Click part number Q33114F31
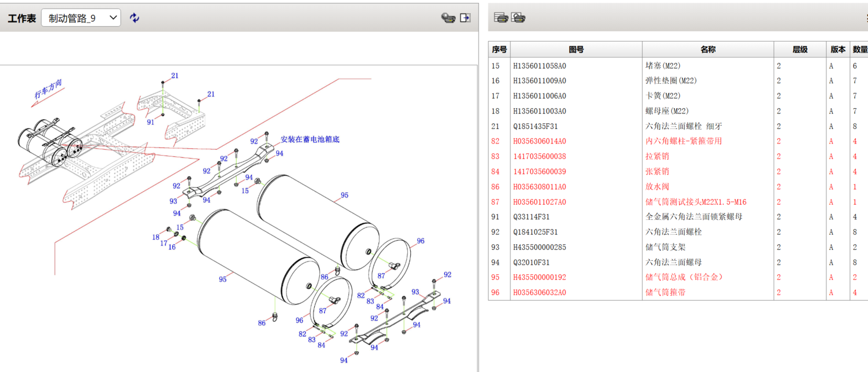 (531, 217)
